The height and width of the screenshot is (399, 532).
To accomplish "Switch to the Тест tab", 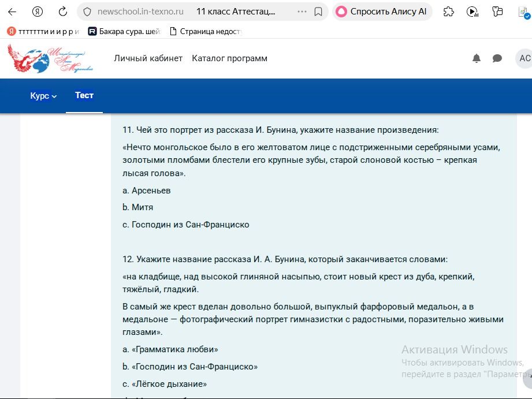I will pyautogui.click(x=84, y=95).
